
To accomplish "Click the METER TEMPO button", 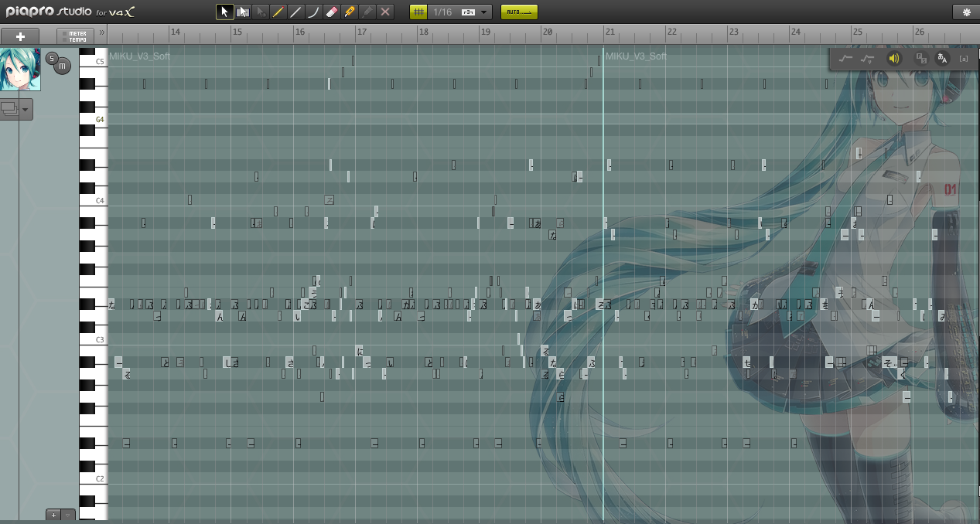I will click(x=76, y=36).
